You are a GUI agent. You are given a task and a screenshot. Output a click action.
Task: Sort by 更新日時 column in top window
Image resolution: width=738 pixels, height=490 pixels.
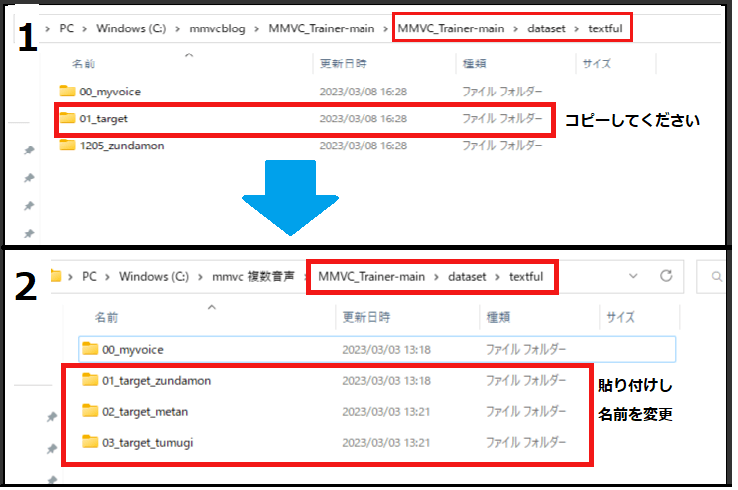click(343, 64)
